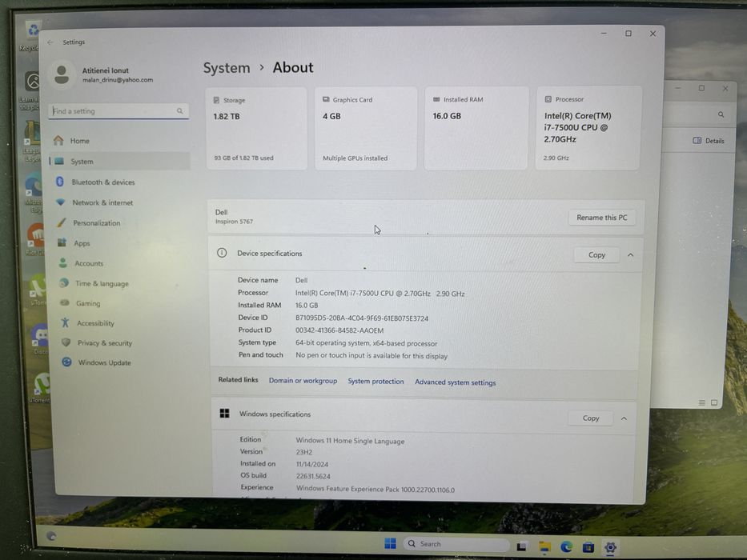Focus the Find a setting field
This screenshot has width=747, height=560.
118,111
